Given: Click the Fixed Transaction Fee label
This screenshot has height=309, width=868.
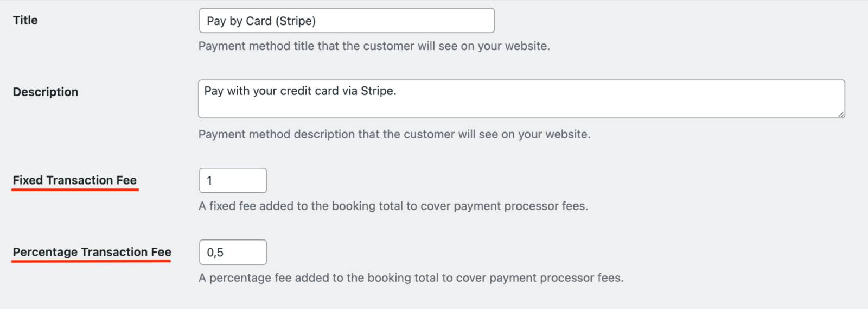Looking at the screenshot, I should pos(75,180).
